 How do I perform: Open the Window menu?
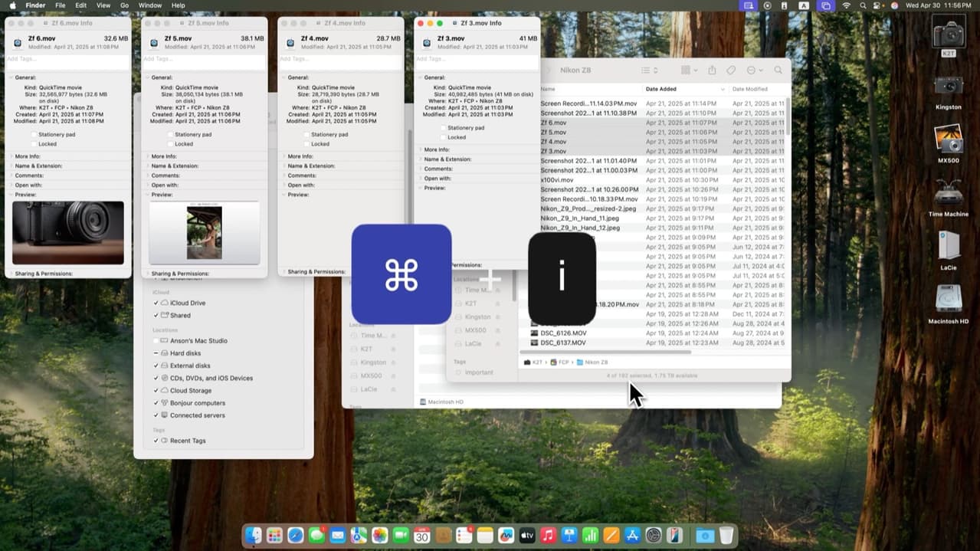(150, 5)
